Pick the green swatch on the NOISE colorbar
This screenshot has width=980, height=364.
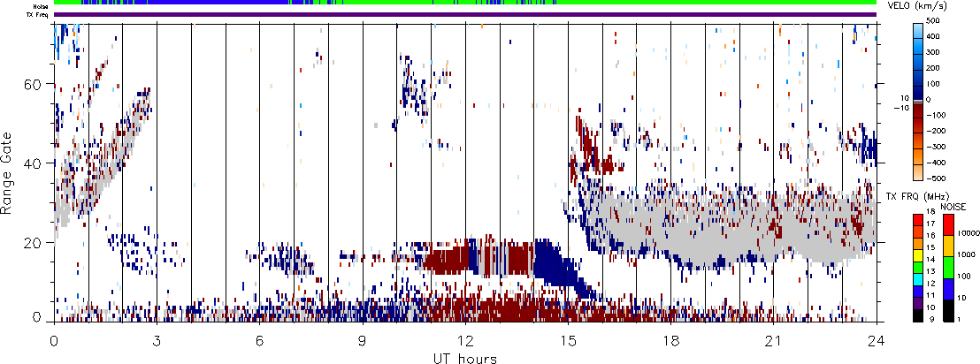949,267
